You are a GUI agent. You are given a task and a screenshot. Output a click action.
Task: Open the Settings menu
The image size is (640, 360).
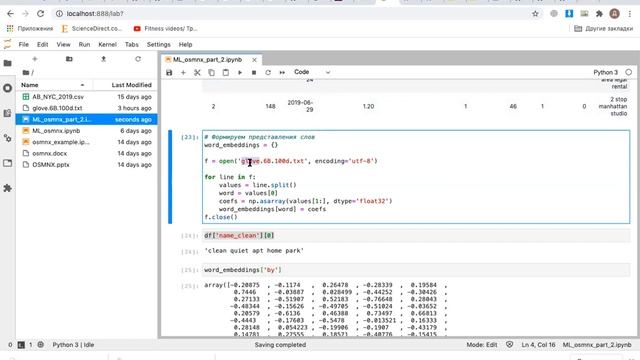[158, 44]
